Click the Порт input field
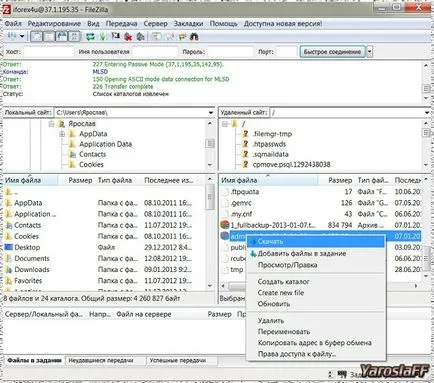Viewport: 434px width, 383px height. pos(286,52)
